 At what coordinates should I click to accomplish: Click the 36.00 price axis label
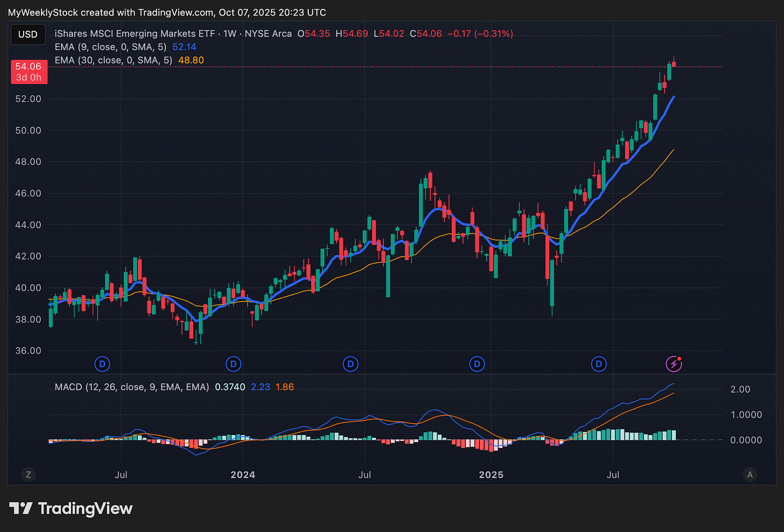[x=28, y=351]
